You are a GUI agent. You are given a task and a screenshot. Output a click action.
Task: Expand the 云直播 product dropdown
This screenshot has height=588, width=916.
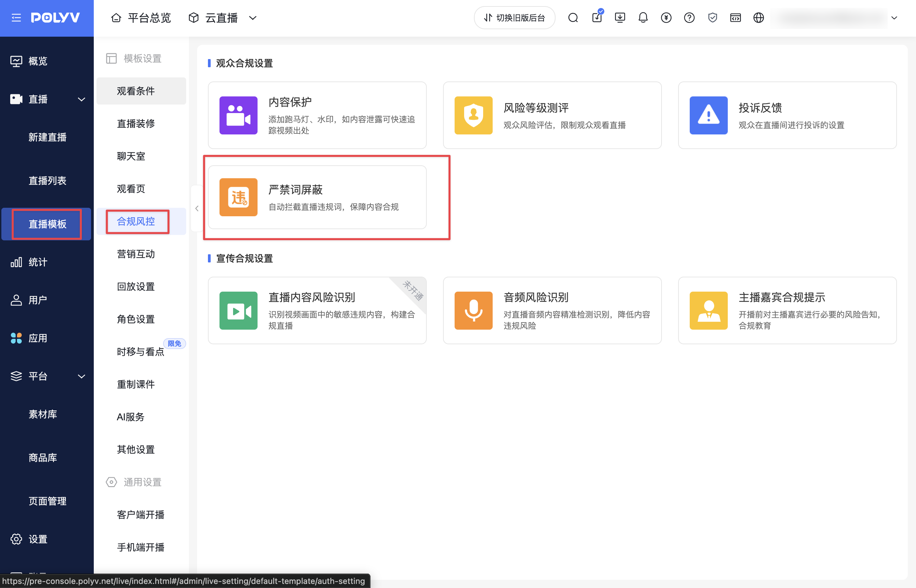coord(252,18)
